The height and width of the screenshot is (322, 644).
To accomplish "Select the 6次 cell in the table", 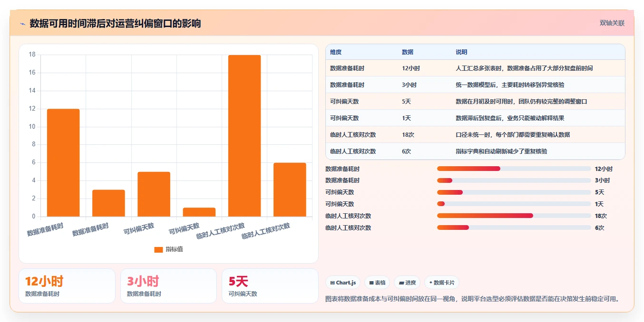I will (407, 152).
